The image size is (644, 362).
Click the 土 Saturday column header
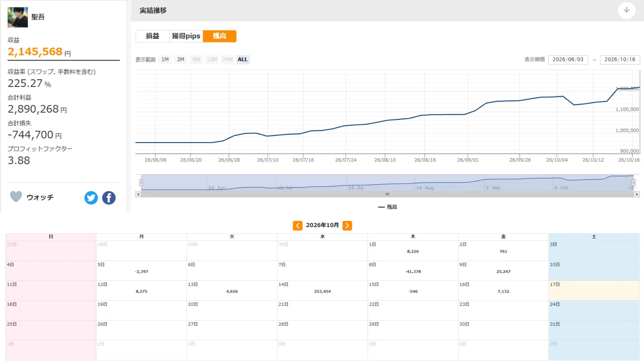point(594,237)
